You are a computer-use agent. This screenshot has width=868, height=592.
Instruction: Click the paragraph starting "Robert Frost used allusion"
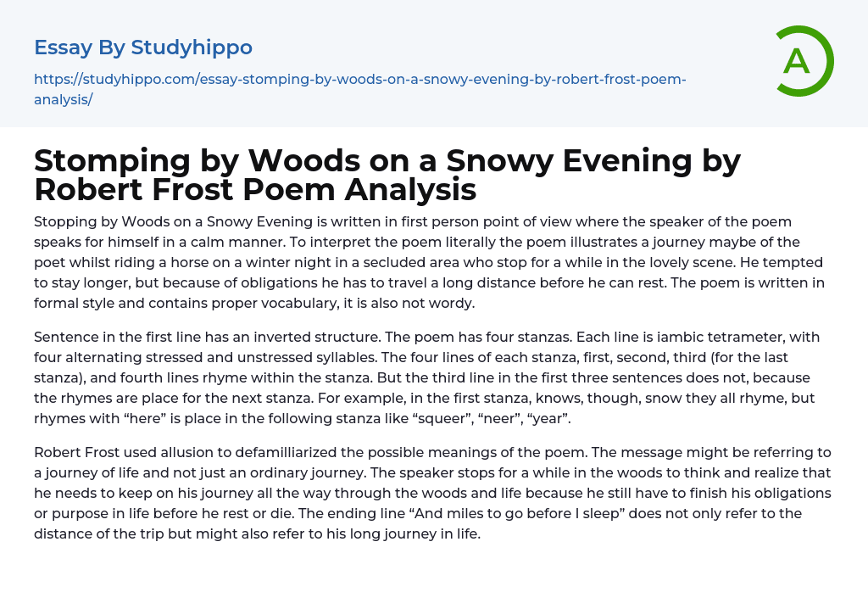point(432,493)
